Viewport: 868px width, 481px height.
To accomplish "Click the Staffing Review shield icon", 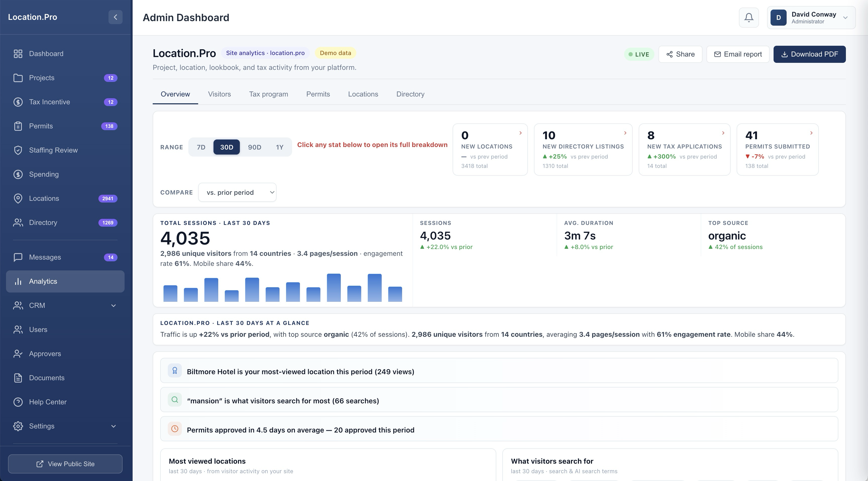I will [x=18, y=150].
